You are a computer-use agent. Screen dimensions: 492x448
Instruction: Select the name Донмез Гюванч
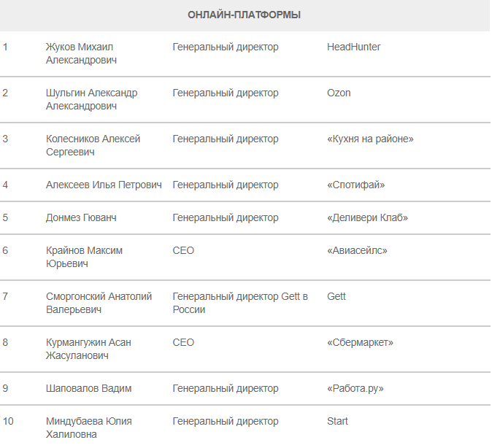(x=81, y=217)
